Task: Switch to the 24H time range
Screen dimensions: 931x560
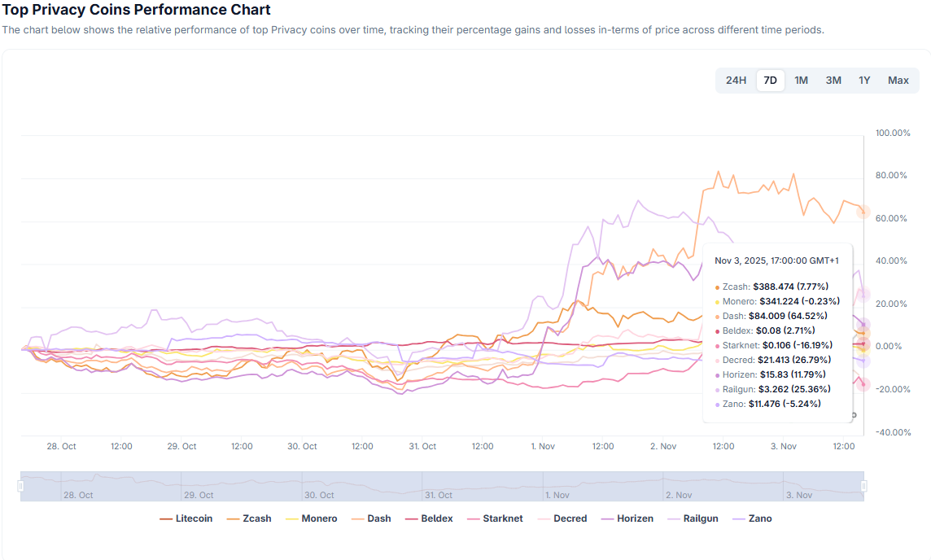Action: [x=736, y=81]
